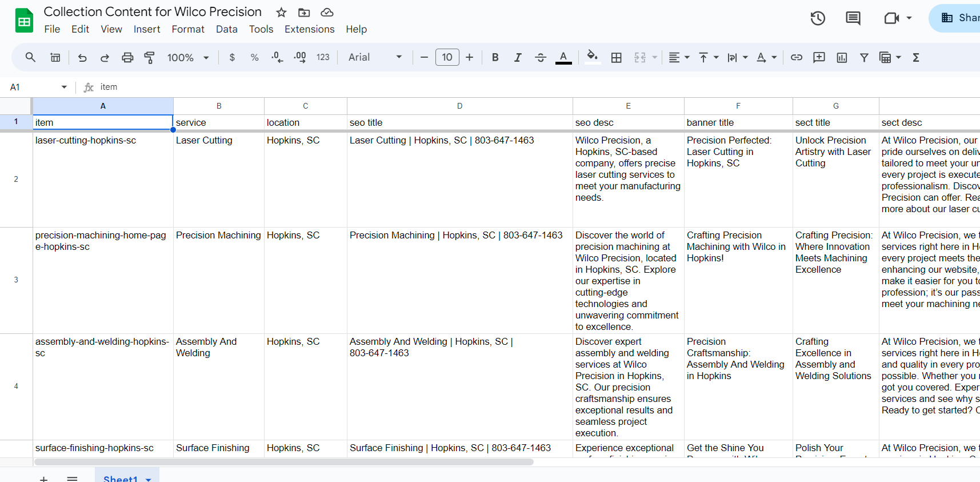Open the text rotation dropdown
980x482 pixels.
(767, 57)
